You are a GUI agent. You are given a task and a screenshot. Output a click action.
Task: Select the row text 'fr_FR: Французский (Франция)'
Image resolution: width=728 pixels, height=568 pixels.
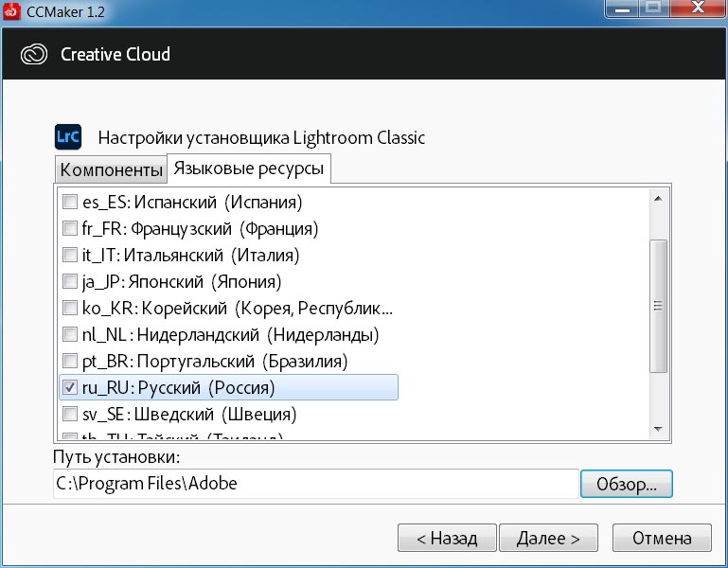point(200,228)
